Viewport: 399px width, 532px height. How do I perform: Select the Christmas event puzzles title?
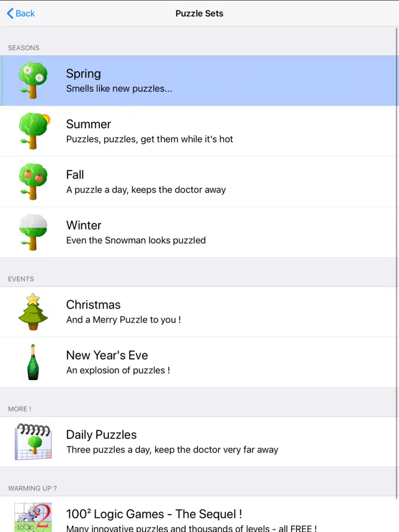coord(93,304)
